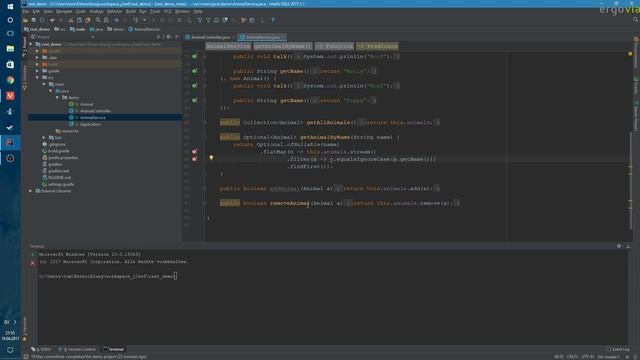Expand the gradle folder node

pos(37,71)
